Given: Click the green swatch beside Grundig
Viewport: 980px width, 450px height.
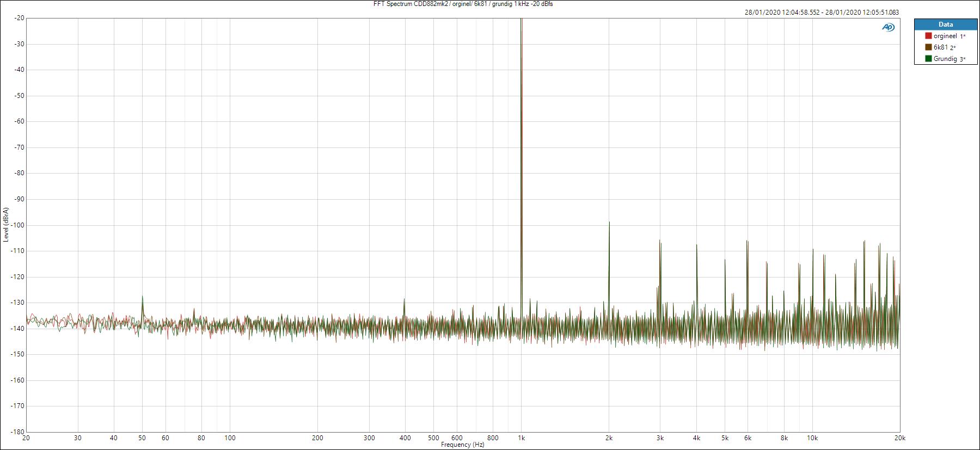Looking at the screenshot, I should (x=928, y=59).
